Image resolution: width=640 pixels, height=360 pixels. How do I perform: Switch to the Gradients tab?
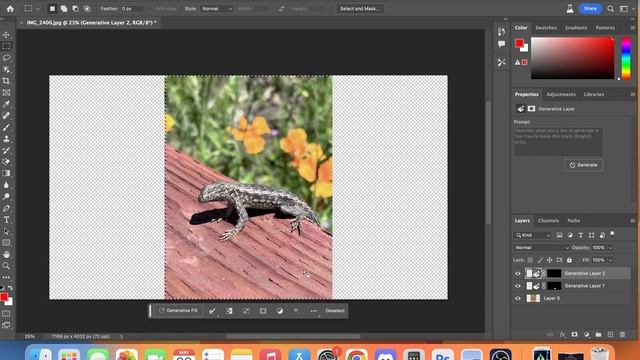(x=576, y=28)
